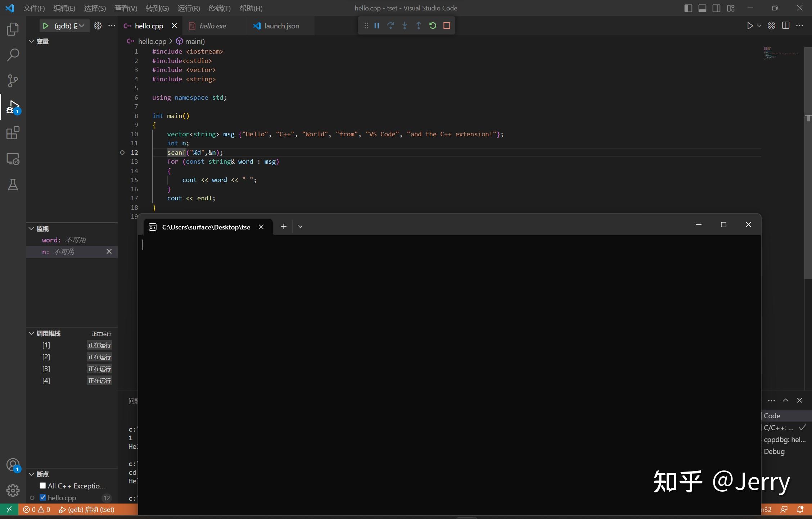Open the Search view in activity bar
812x519 pixels.
point(13,55)
